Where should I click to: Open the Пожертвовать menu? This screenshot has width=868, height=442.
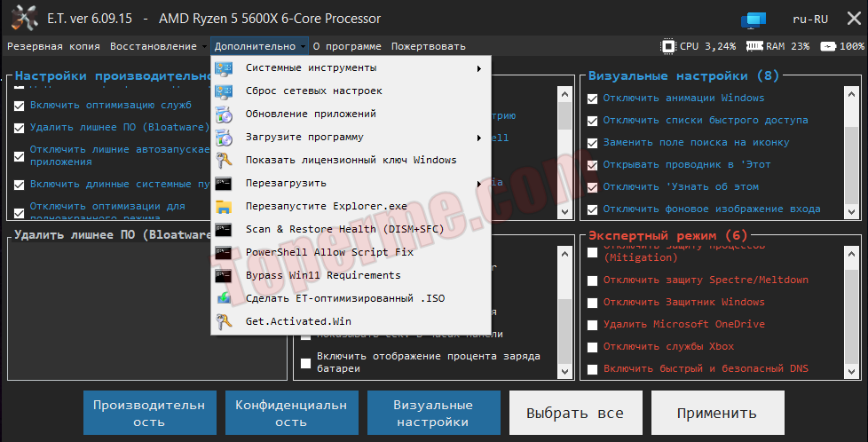pos(429,46)
